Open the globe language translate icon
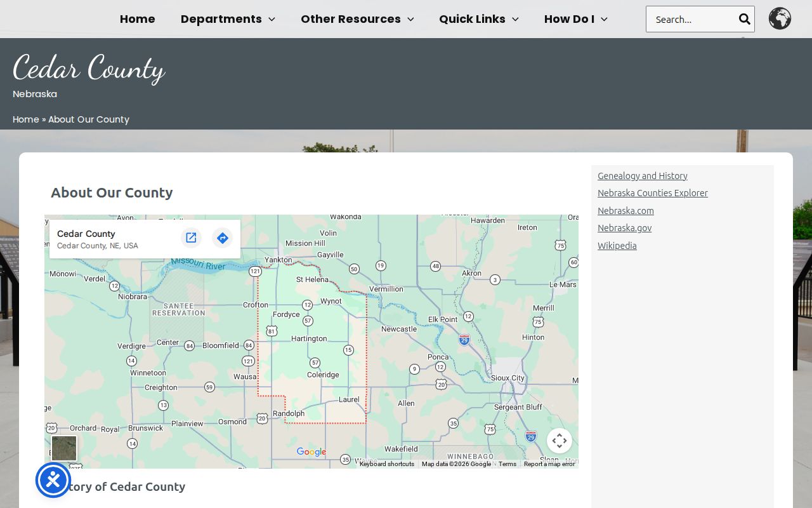 (780, 18)
